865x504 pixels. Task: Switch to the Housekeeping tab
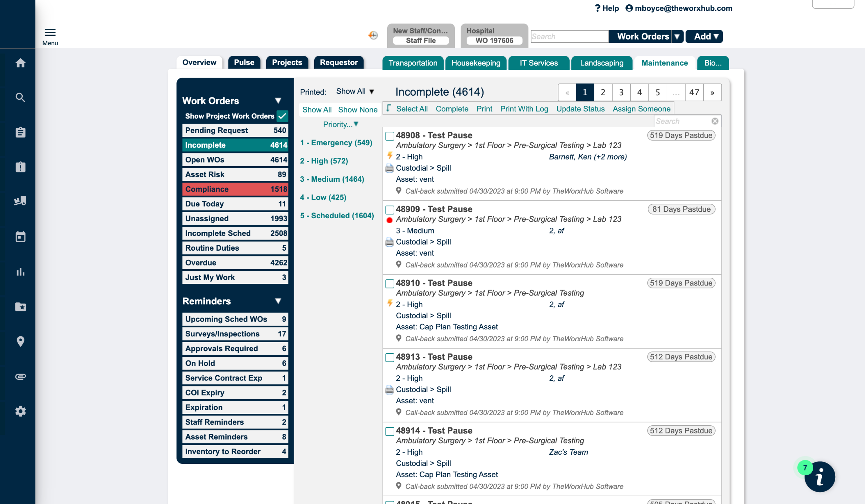coord(475,63)
